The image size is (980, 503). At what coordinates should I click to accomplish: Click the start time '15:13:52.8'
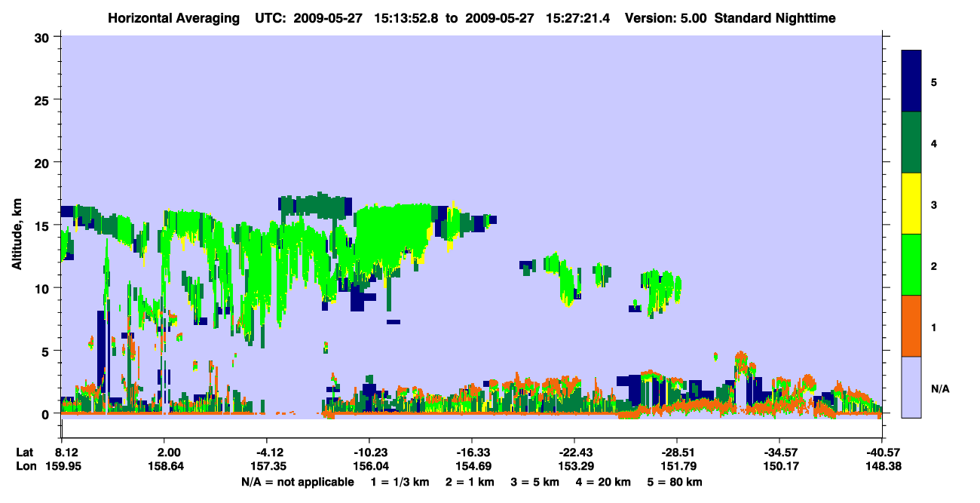(406, 18)
